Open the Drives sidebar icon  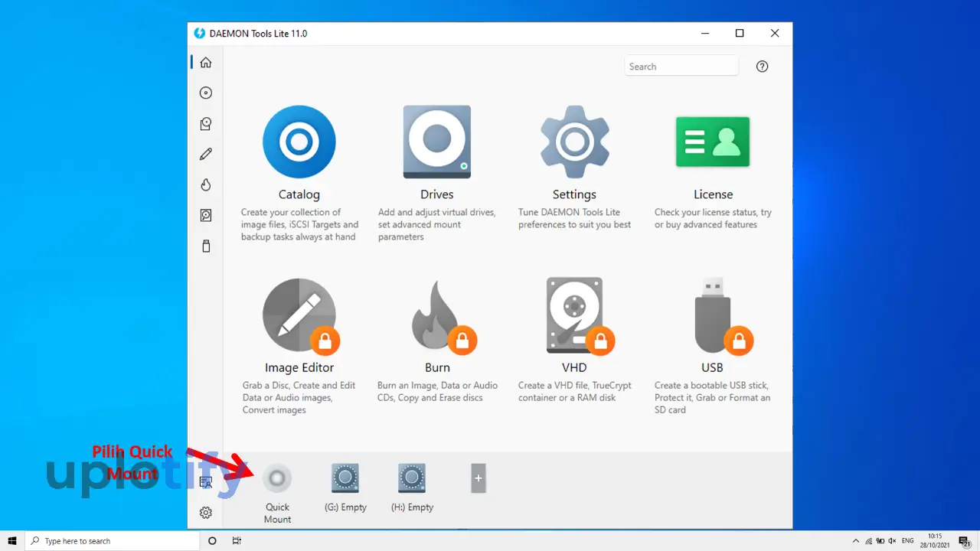click(x=205, y=124)
